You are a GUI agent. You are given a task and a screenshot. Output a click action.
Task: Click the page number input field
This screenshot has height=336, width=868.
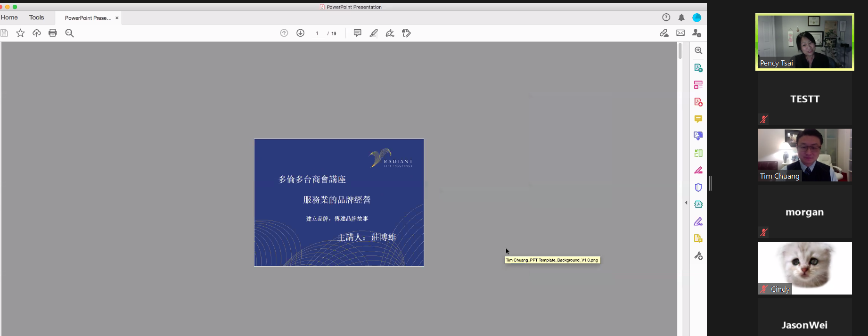pos(318,33)
